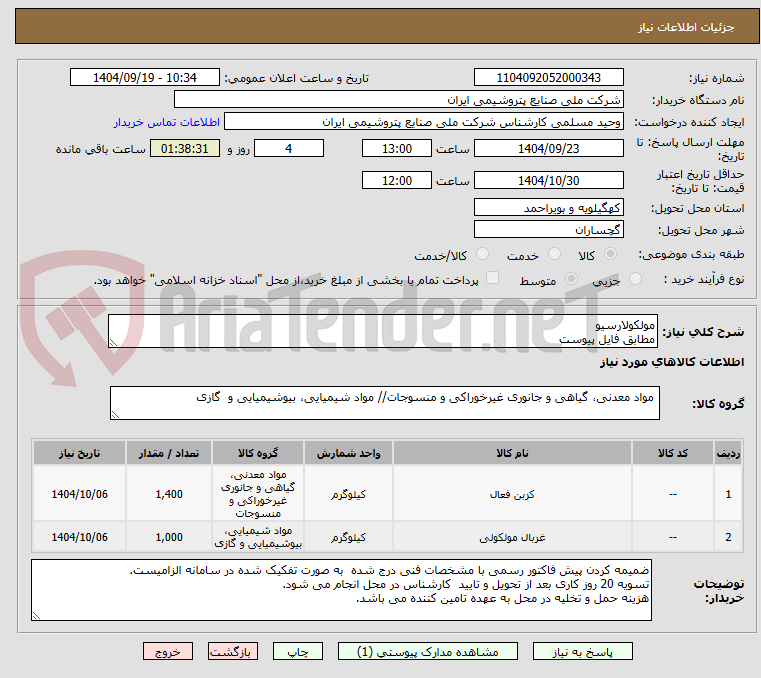Select the 'جزیی' purchase type radio
This screenshot has width=761, height=678.
635,279
